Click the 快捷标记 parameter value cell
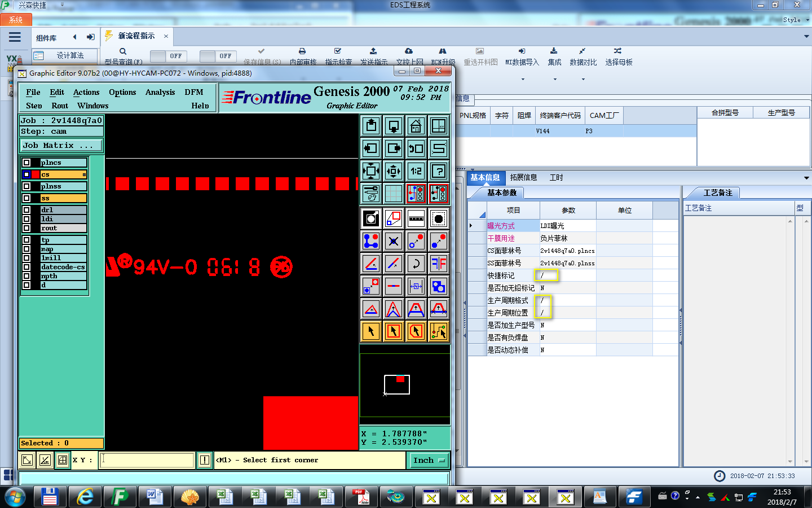 pyautogui.click(x=567, y=275)
